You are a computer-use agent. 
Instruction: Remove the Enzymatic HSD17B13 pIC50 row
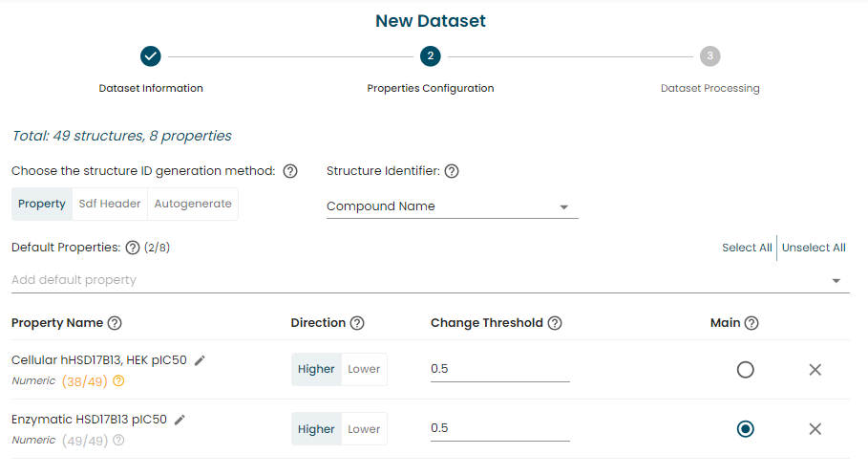[815, 429]
